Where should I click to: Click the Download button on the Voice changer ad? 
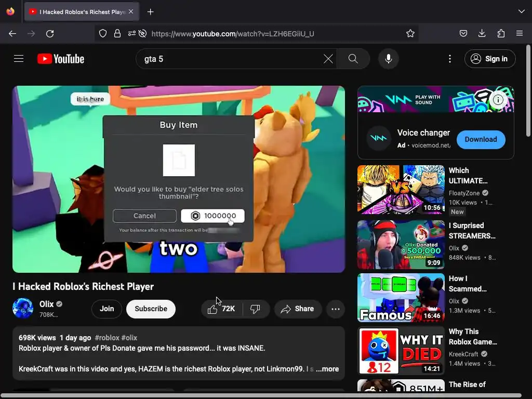pyautogui.click(x=481, y=139)
